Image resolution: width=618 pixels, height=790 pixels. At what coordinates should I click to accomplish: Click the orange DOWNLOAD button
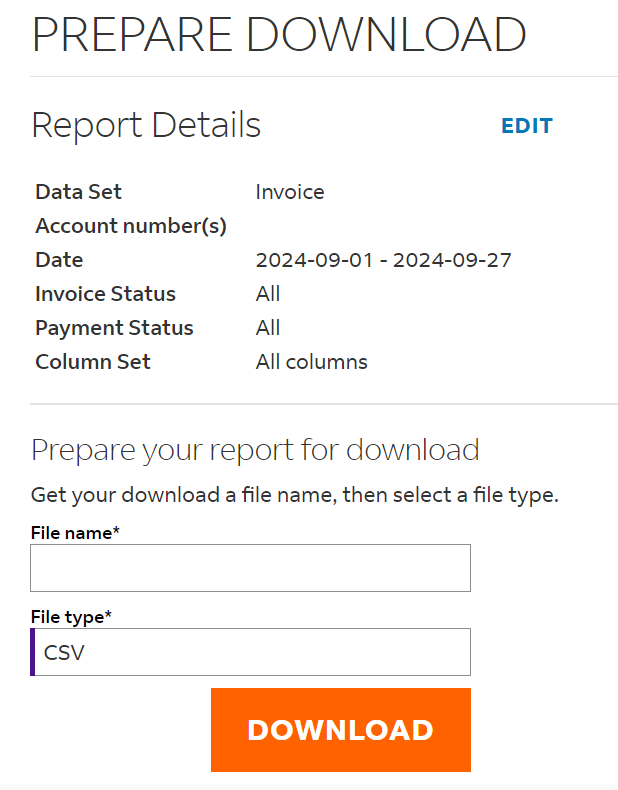341,730
